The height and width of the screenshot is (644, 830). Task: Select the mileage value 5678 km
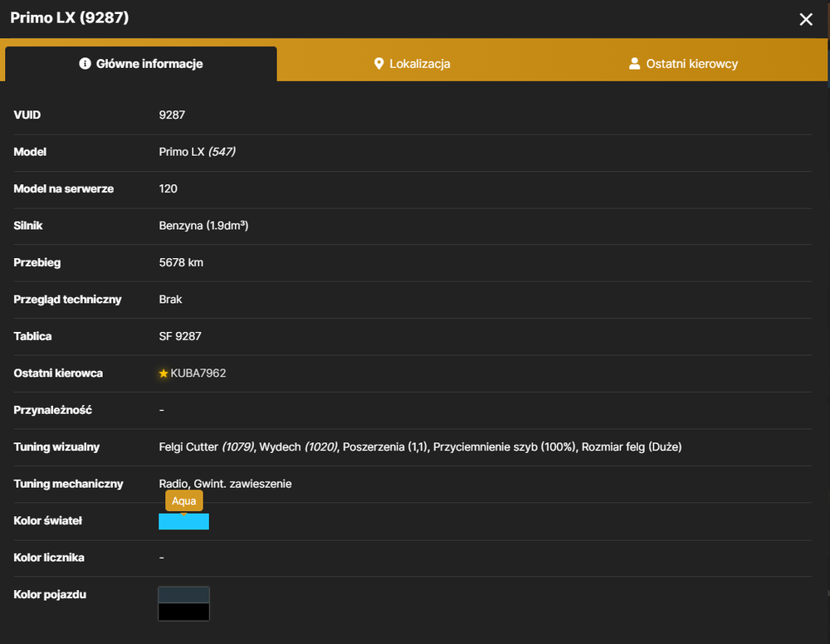pyautogui.click(x=181, y=262)
